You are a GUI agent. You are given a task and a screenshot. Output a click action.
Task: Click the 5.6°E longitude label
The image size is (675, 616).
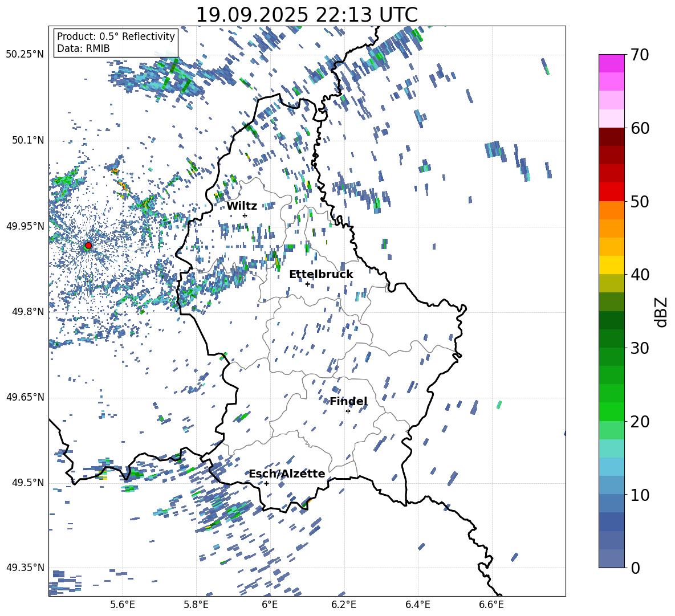click(x=122, y=605)
